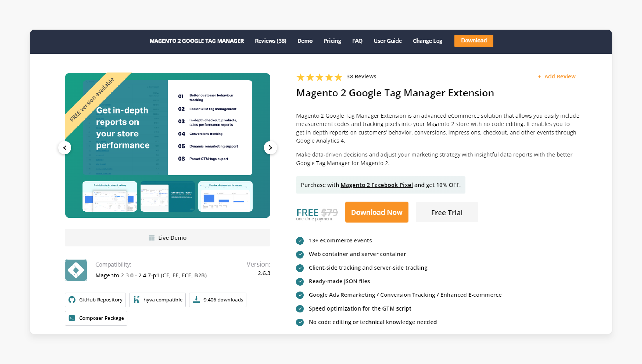Viewport: 642px width, 364px height.
Task: Click checkmark beside 13+ eCommerce events
Action: pos(300,241)
